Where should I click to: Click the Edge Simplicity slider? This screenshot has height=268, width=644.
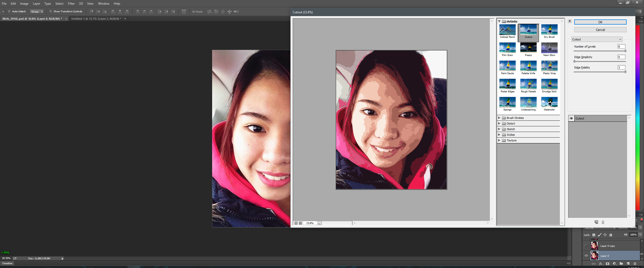[600, 61]
